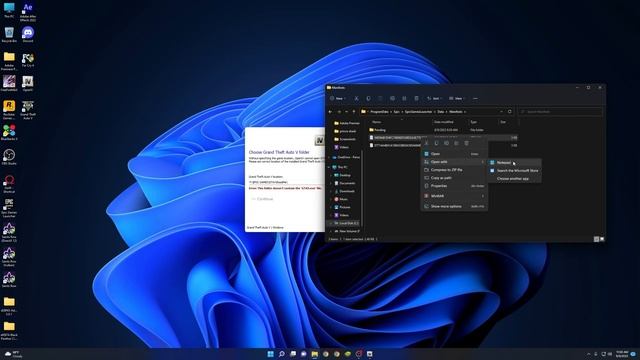
Task: Click Cut icon in context menu top row
Action: pyautogui.click(x=427, y=143)
